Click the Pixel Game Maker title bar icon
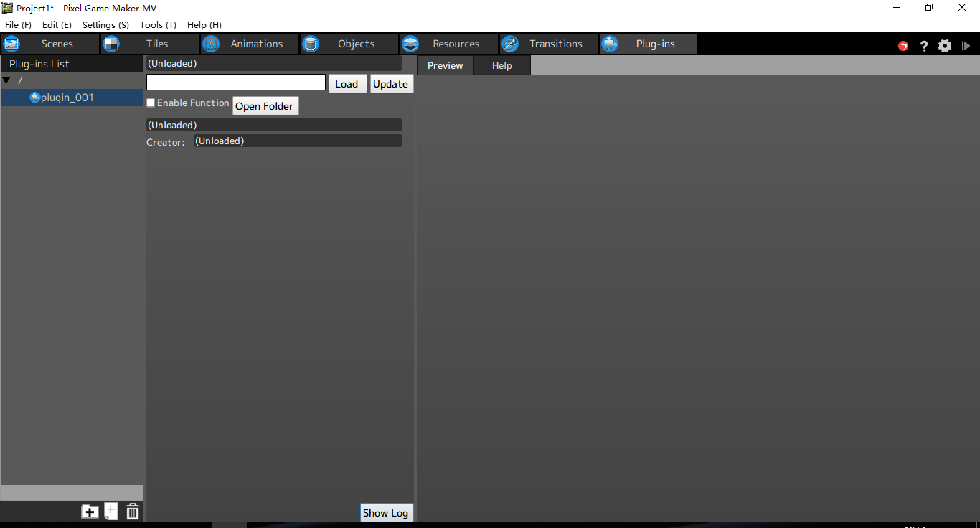This screenshot has height=528, width=980. [8, 8]
